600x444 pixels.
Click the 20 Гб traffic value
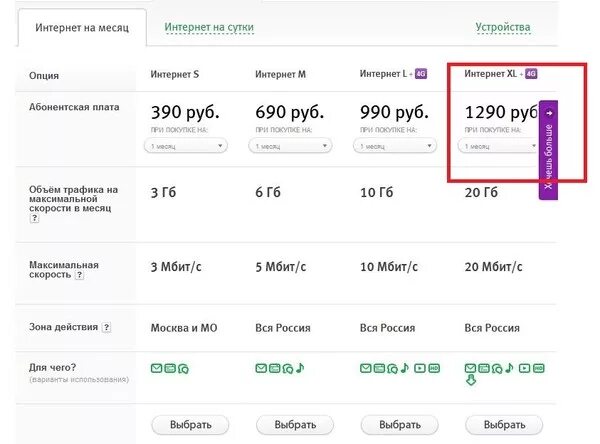click(x=481, y=192)
